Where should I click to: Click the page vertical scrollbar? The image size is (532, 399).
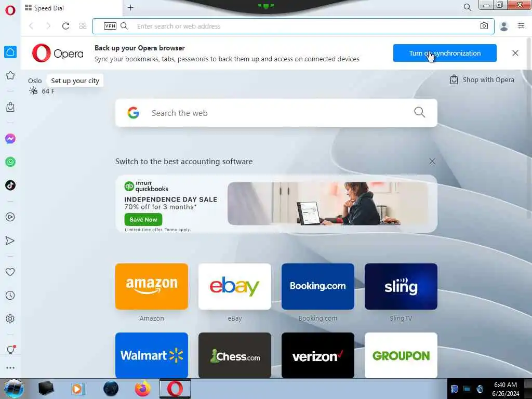(529, 129)
